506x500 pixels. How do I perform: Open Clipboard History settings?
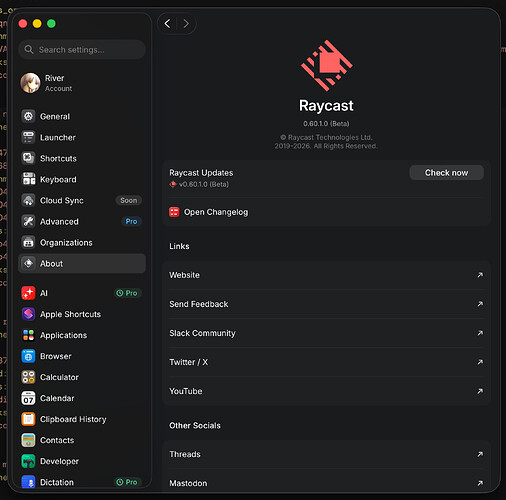[x=82, y=419]
